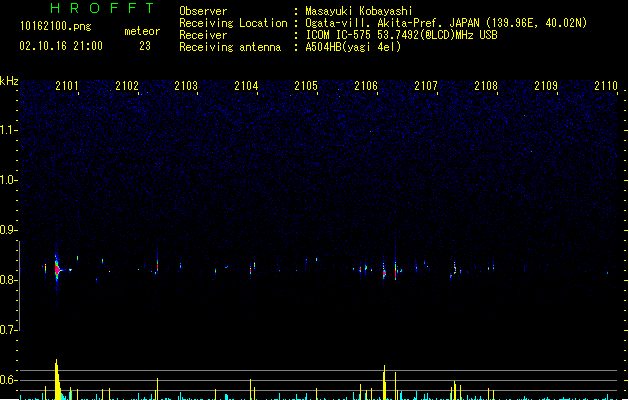Select the filename 10162100.png
This screenshot has width=629, height=400.
56,26
